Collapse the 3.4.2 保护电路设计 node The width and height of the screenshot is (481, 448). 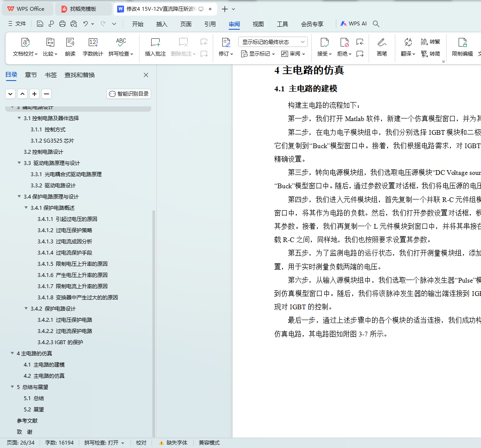pos(26,308)
